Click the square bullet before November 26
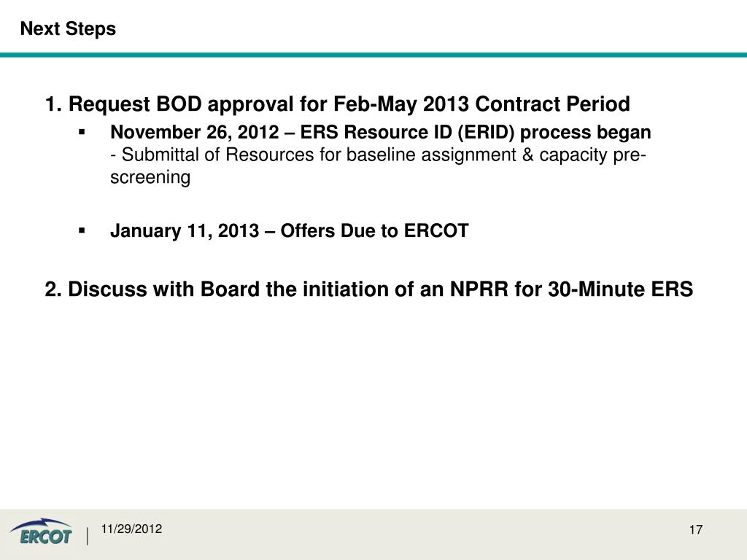 pyautogui.click(x=82, y=132)
